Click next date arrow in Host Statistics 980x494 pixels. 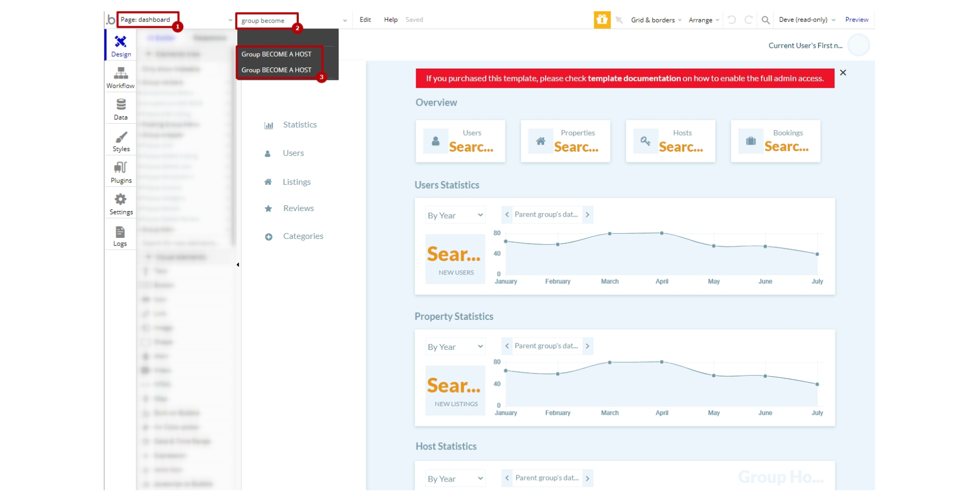(x=587, y=478)
